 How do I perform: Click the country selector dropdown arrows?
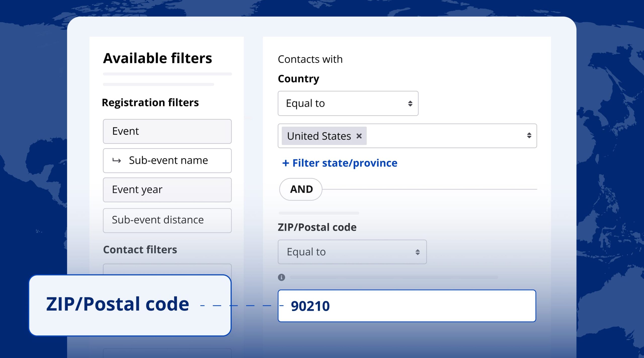click(529, 136)
